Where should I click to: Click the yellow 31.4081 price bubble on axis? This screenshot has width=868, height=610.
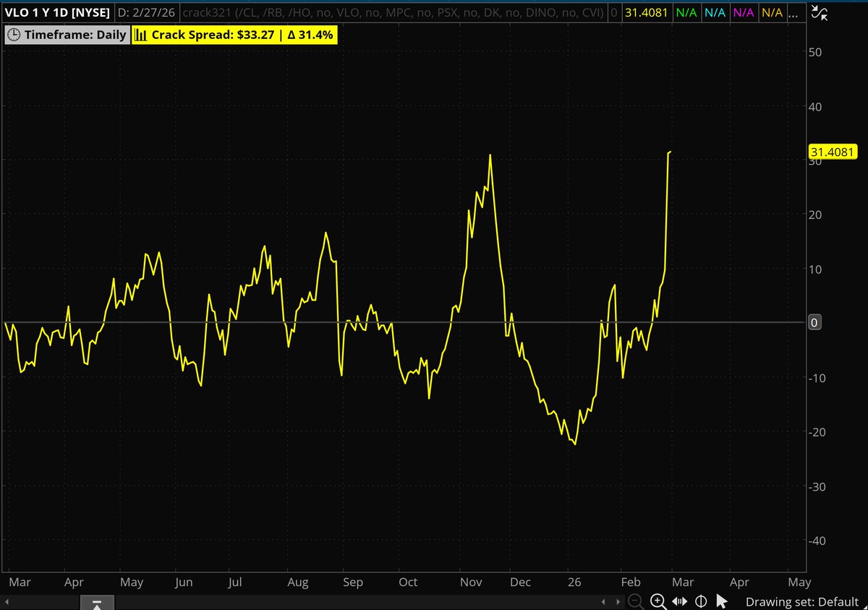click(833, 152)
